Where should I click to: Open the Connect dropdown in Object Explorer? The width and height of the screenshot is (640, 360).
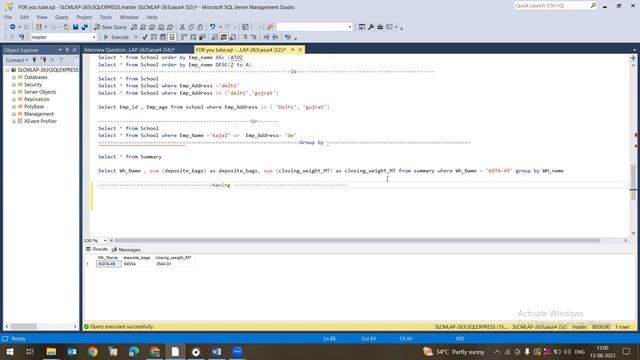pyautogui.click(x=17, y=60)
